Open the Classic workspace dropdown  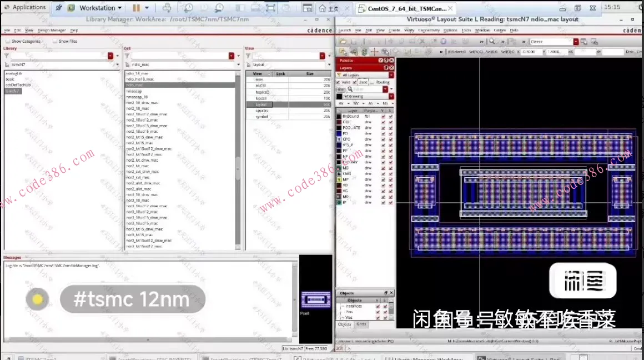[576, 42]
